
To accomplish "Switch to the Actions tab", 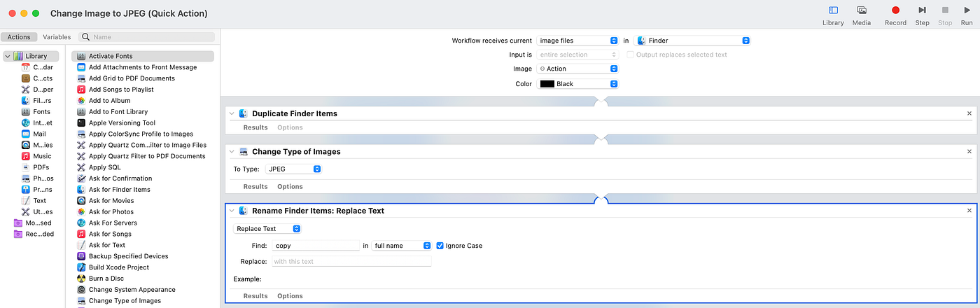I will [x=19, y=37].
